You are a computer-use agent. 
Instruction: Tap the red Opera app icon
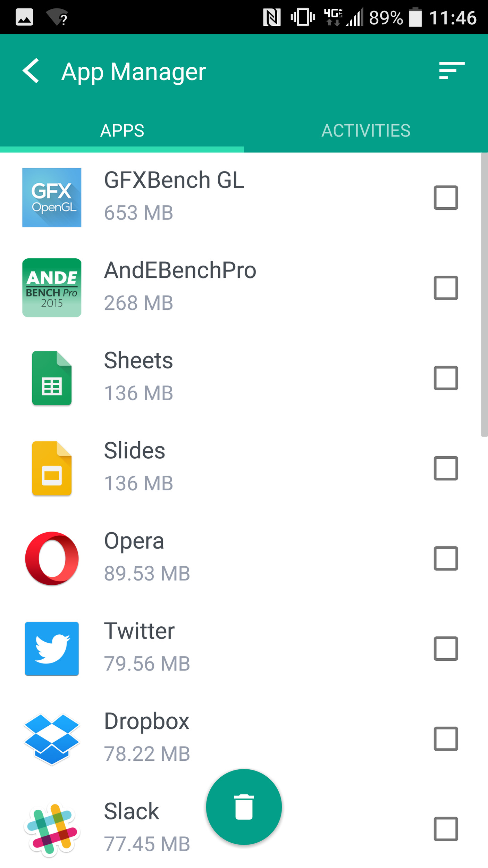pyautogui.click(x=52, y=558)
